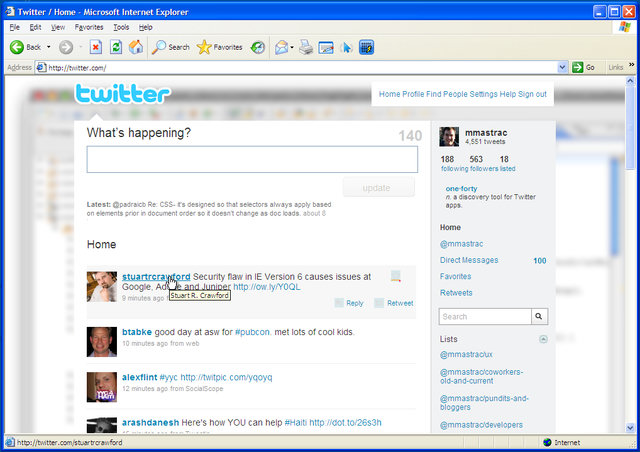The height and width of the screenshot is (452, 640).
Task: Open Direct Messages in sidebar
Action: tap(469, 260)
